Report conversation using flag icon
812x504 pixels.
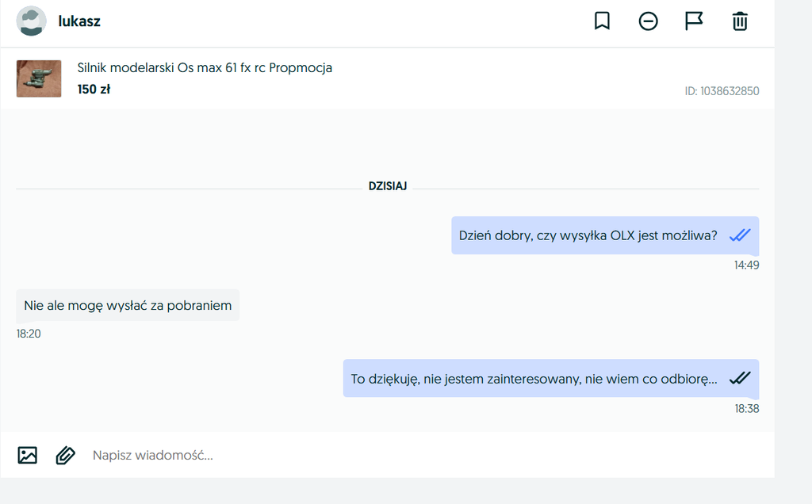coord(694,21)
